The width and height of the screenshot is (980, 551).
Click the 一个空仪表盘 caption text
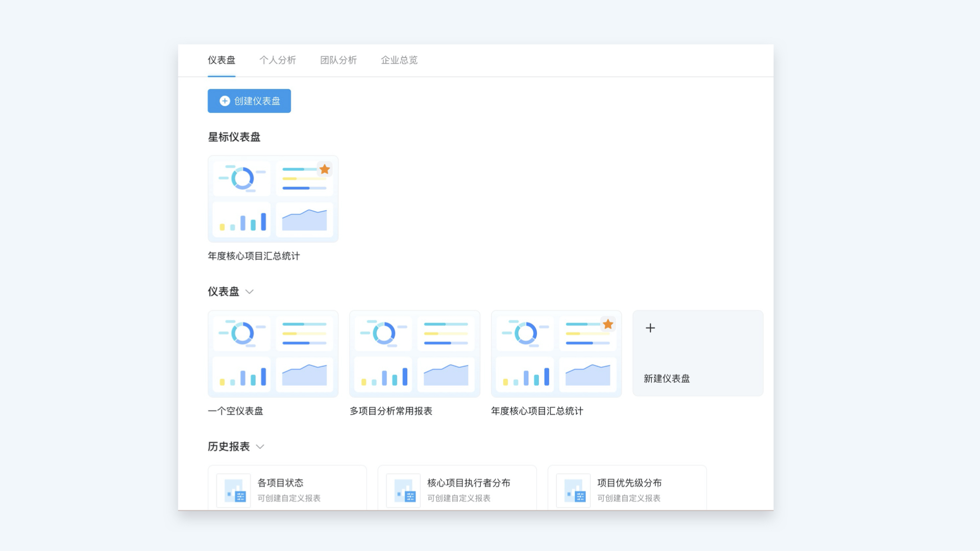pyautogui.click(x=235, y=411)
